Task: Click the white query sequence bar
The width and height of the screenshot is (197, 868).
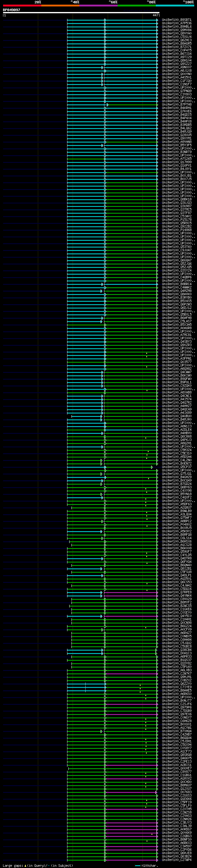Action: click(81, 13)
